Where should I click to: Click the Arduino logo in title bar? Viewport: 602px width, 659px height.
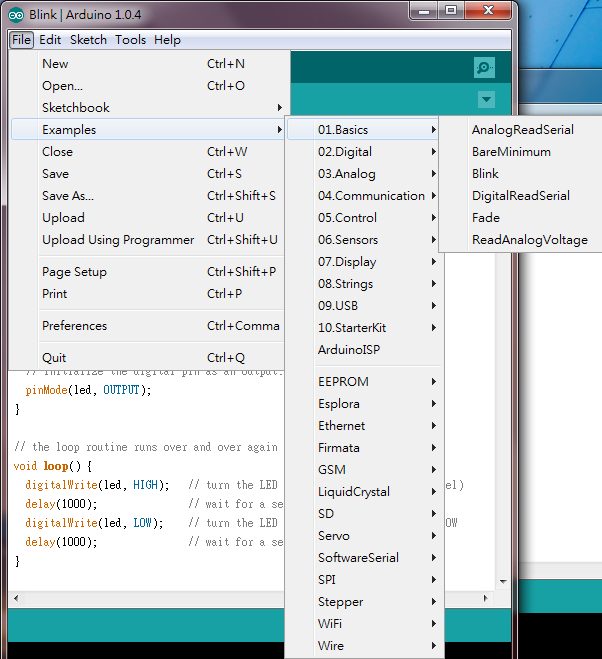point(16,15)
